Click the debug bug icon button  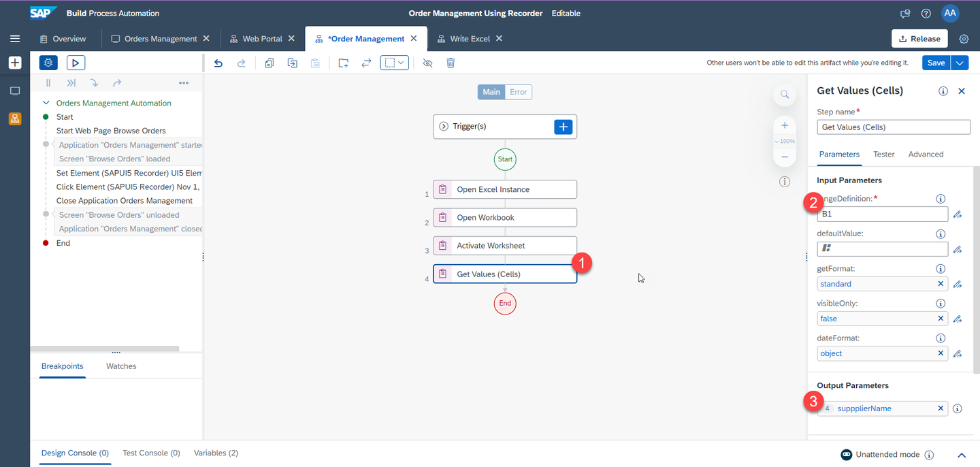coord(48,63)
